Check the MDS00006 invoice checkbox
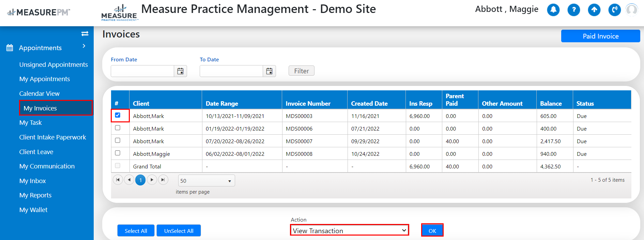This screenshot has width=644, height=240. click(x=118, y=127)
